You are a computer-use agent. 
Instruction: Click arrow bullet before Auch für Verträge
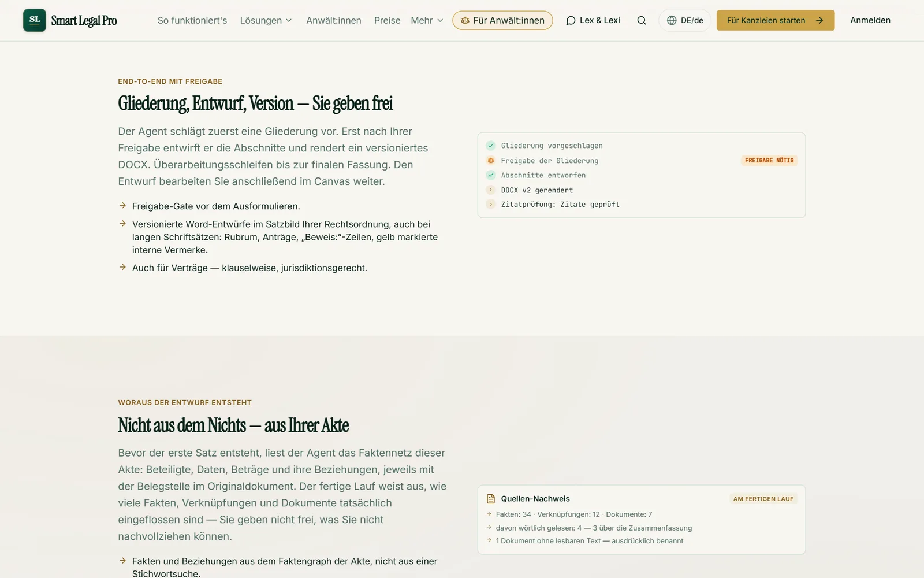[x=122, y=267]
